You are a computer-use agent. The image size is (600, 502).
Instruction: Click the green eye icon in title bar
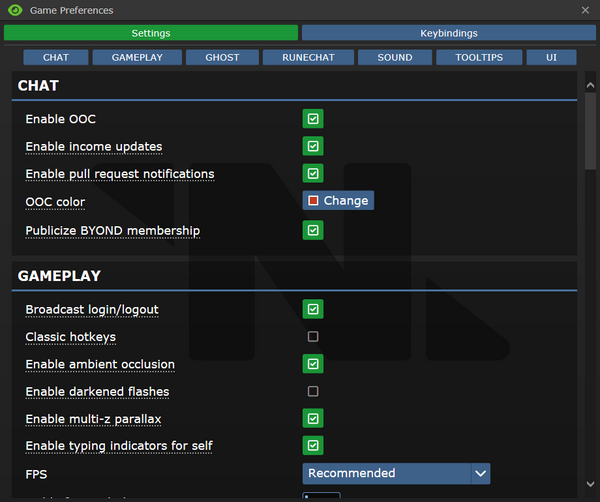pos(13,10)
